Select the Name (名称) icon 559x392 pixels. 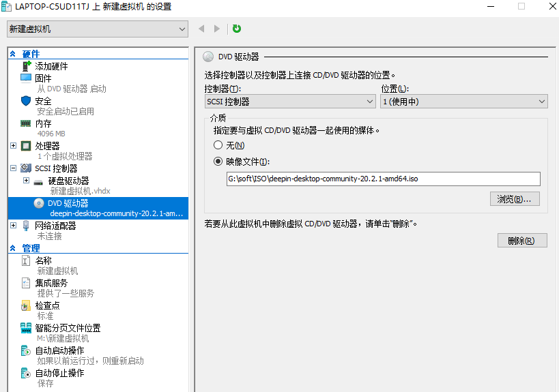click(x=26, y=260)
